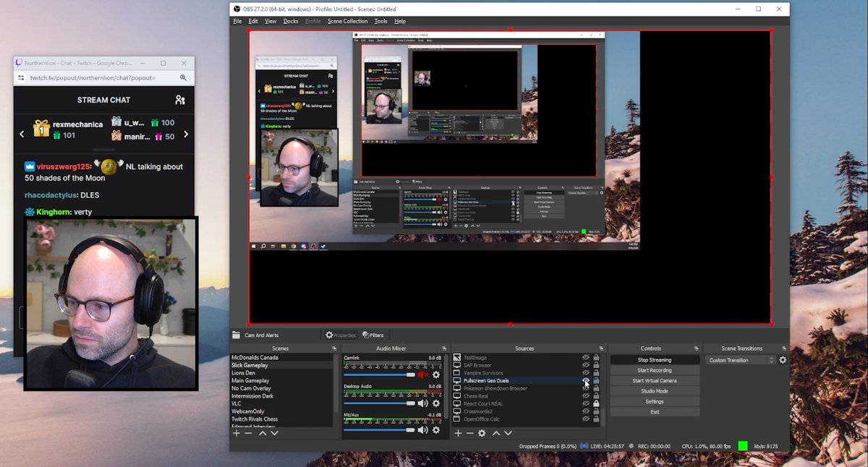This screenshot has width=868, height=467.
Task: Open Camlink audio settings gear
Action: coord(436,374)
